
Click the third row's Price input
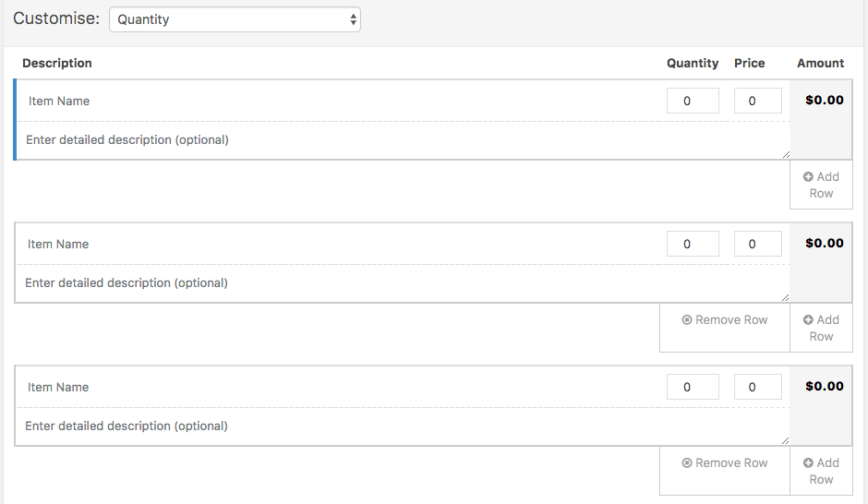(x=757, y=387)
